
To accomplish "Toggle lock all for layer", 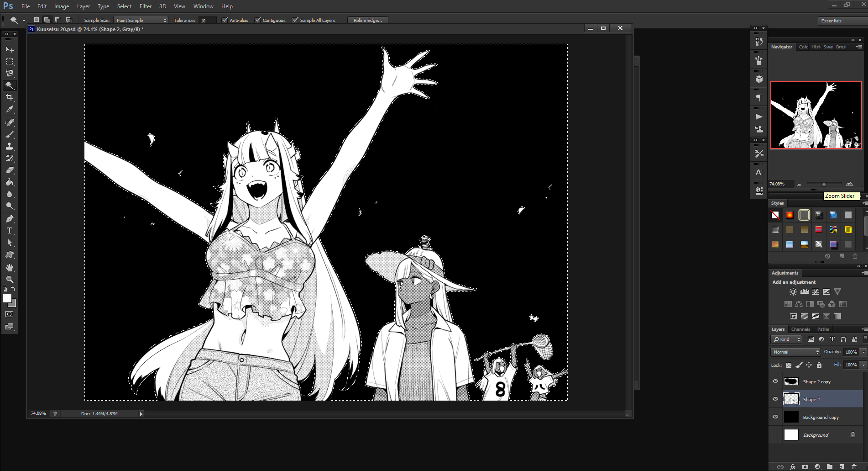I will (x=819, y=365).
